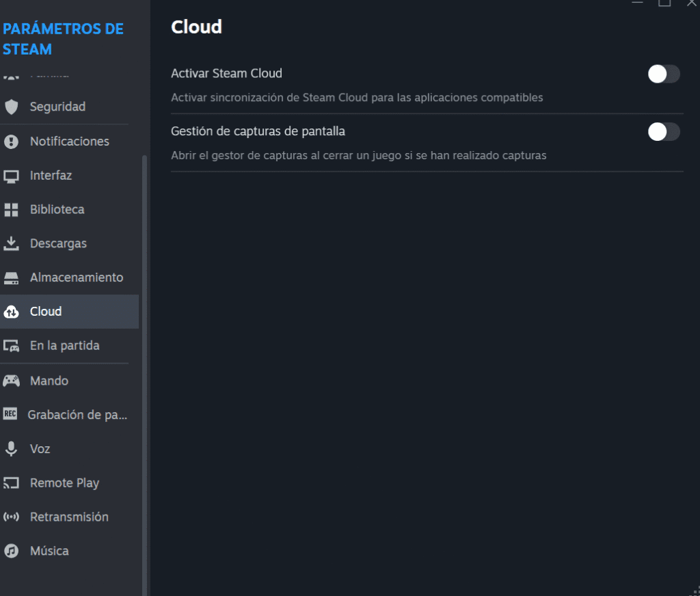
Task: Open the Seguridad settings section
Action: [x=69, y=107]
